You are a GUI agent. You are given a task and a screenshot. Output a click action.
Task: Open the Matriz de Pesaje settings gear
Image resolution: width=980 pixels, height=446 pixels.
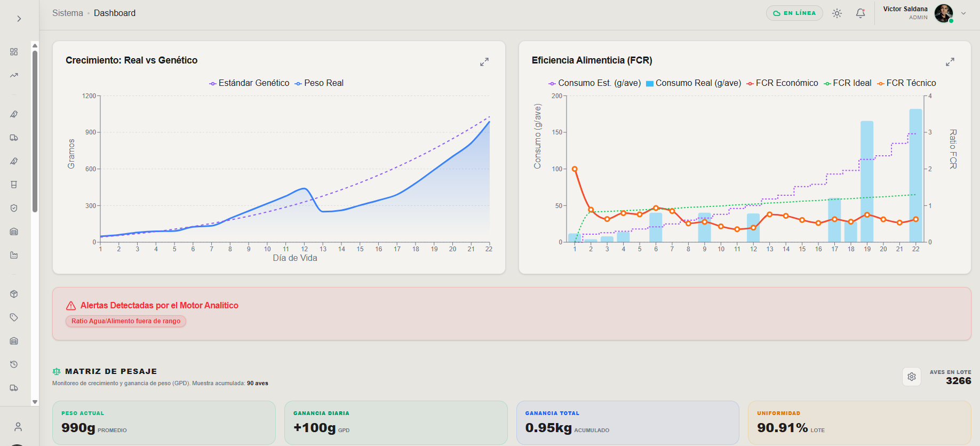912,377
